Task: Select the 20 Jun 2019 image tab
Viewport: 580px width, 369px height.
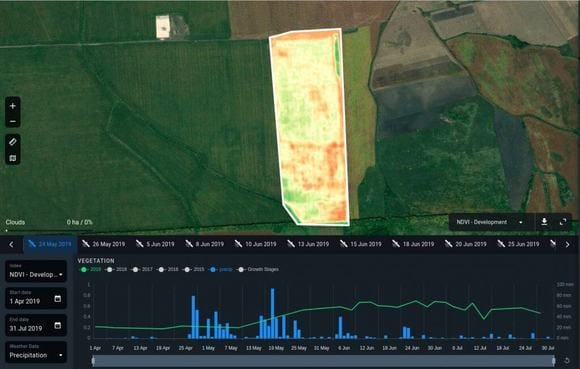Action: [466, 244]
